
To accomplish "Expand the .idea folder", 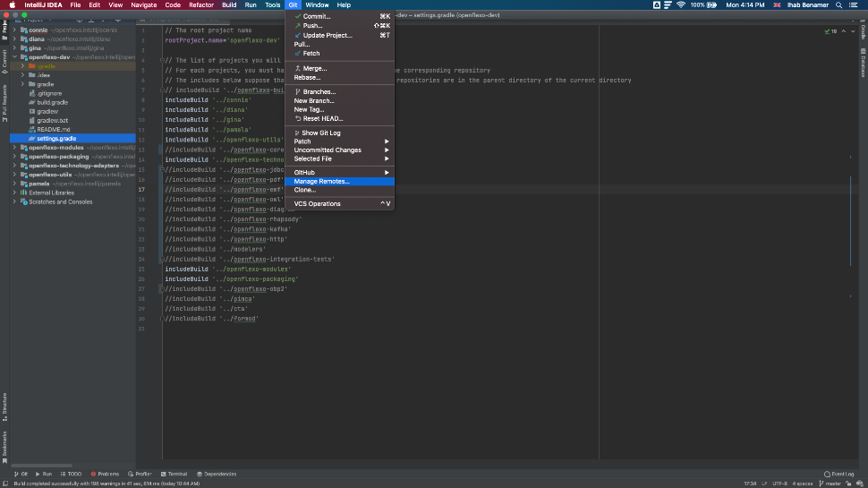I will (22, 75).
